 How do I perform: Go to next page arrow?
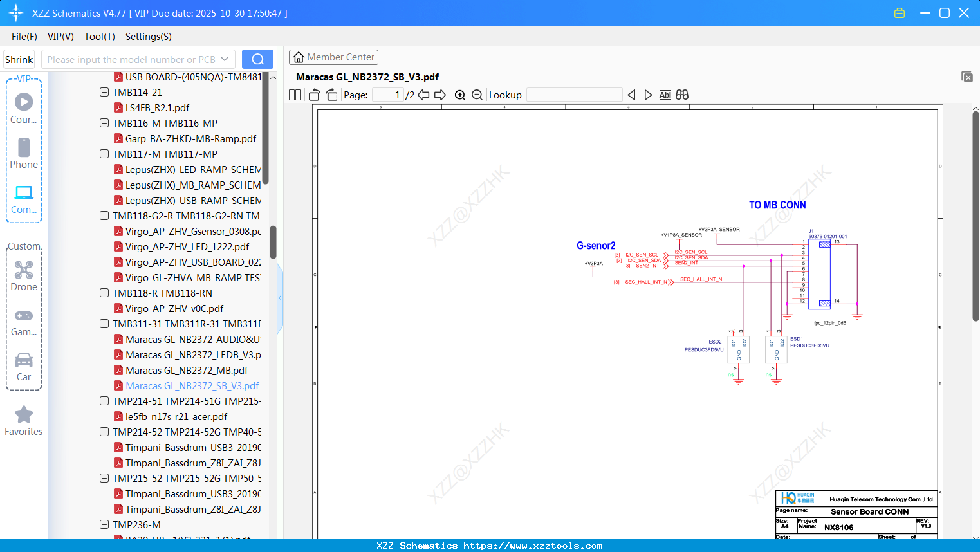(x=440, y=95)
